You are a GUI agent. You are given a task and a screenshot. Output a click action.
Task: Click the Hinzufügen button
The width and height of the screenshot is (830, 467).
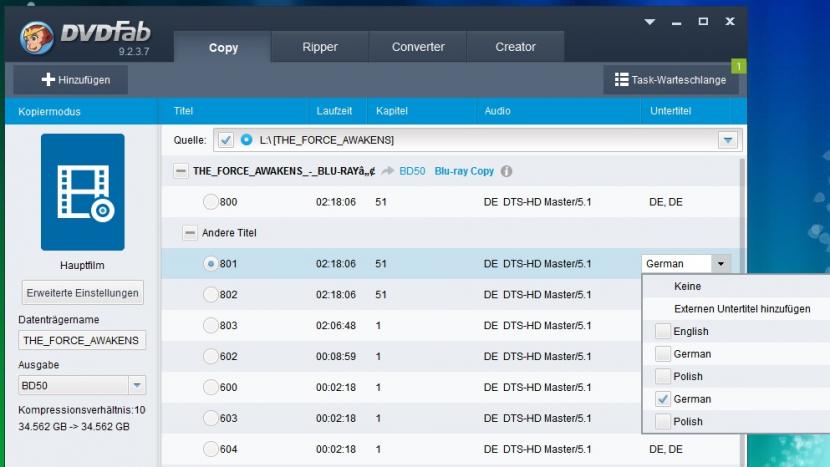coord(76,80)
